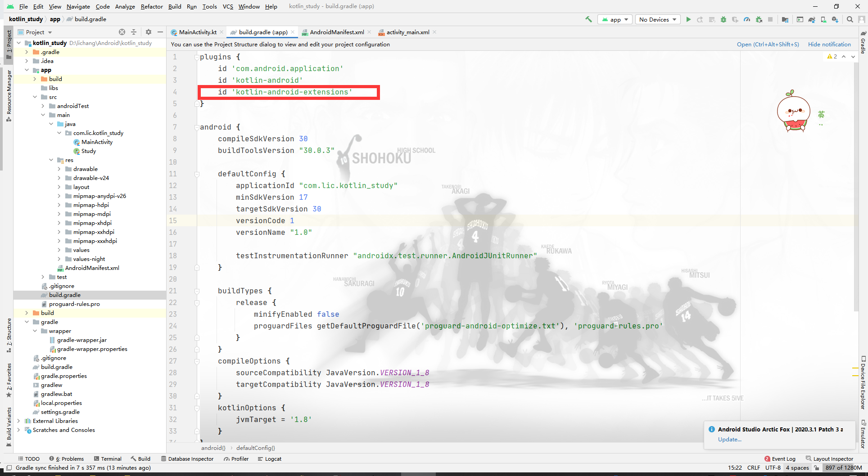Click Collapse All icon in Project panel
The height and width of the screenshot is (476, 868).
coord(134,32)
